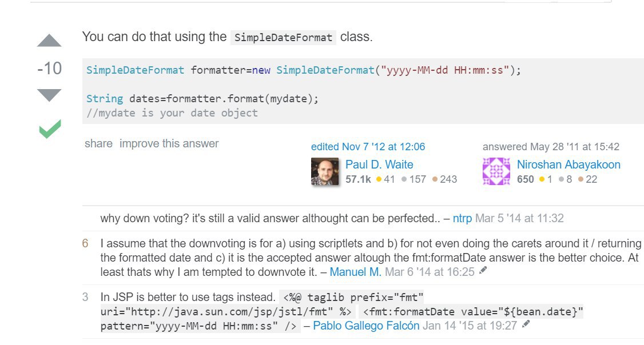Open Manuel M.'s profile link
Image resolution: width=644 pixels, height=345 pixels.
(x=355, y=272)
